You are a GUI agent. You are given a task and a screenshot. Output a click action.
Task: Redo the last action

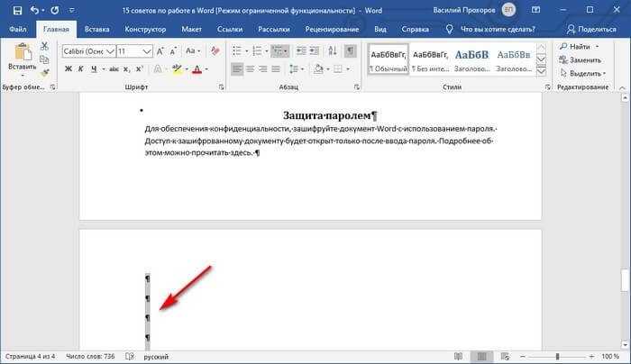click(x=55, y=11)
